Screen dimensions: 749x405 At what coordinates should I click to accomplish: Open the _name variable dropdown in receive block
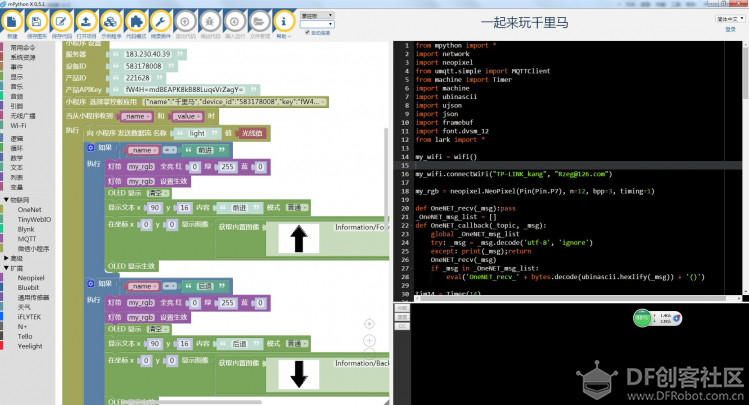coord(137,116)
